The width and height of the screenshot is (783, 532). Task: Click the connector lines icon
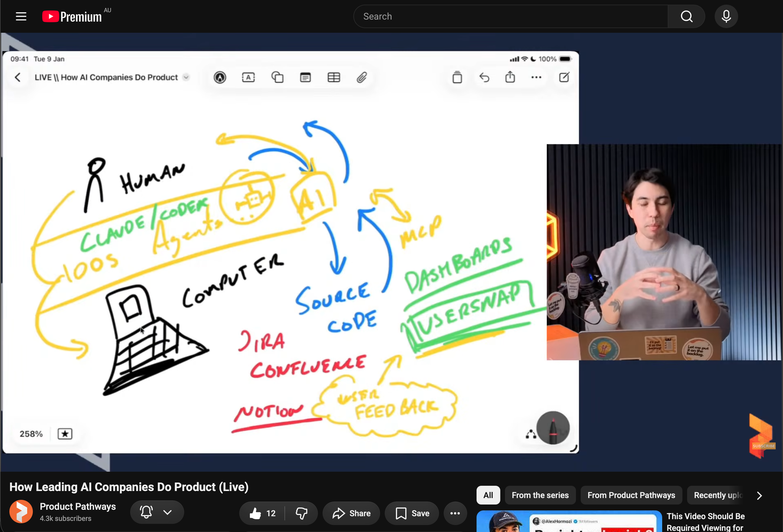click(x=531, y=434)
